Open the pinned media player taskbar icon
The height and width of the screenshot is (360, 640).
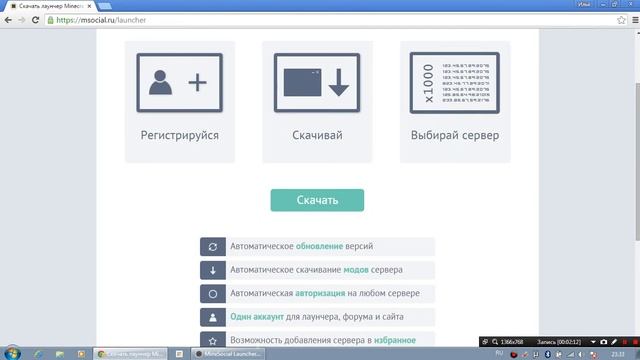pos(81,354)
